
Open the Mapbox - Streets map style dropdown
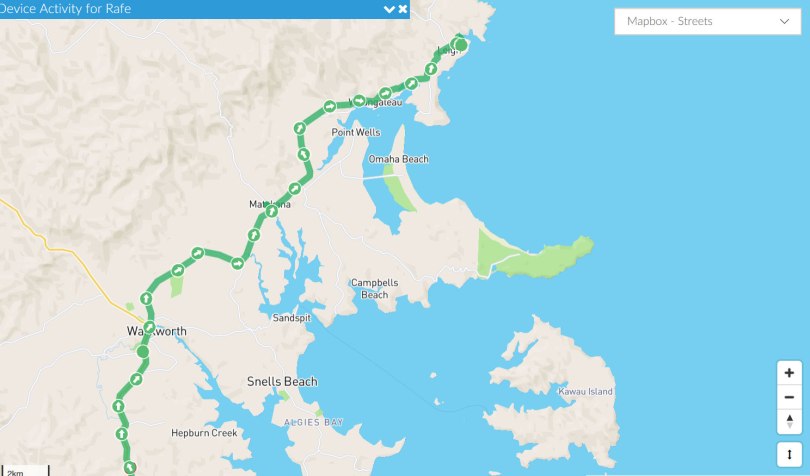[707, 21]
